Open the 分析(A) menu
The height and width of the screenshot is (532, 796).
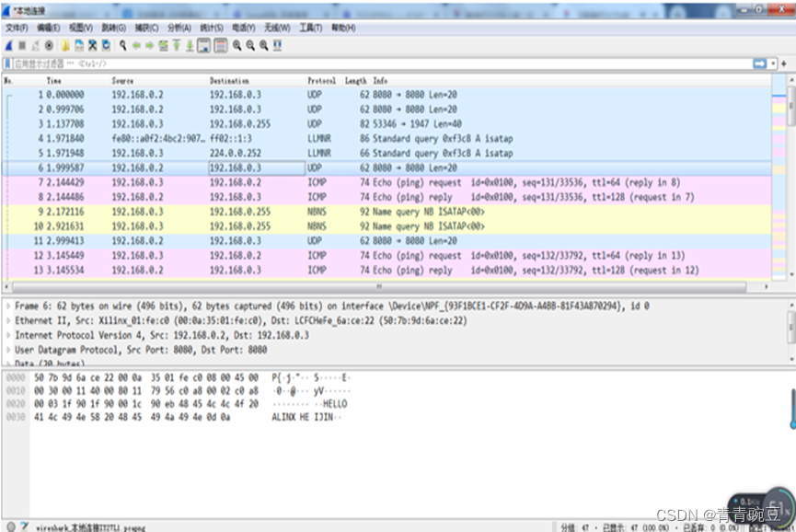click(x=179, y=28)
